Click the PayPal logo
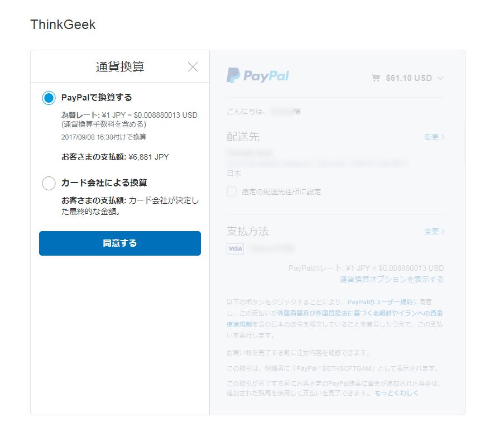This screenshot has height=422, width=504. (x=258, y=75)
